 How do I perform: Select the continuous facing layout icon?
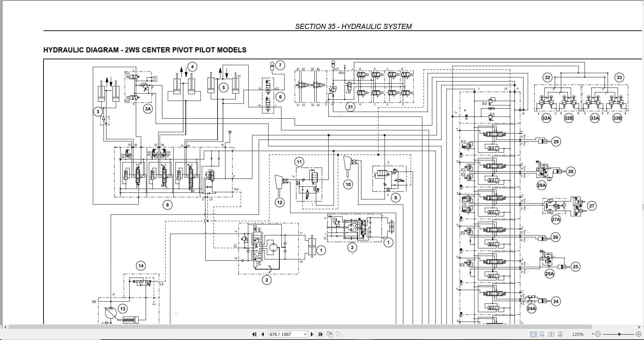[560, 334]
